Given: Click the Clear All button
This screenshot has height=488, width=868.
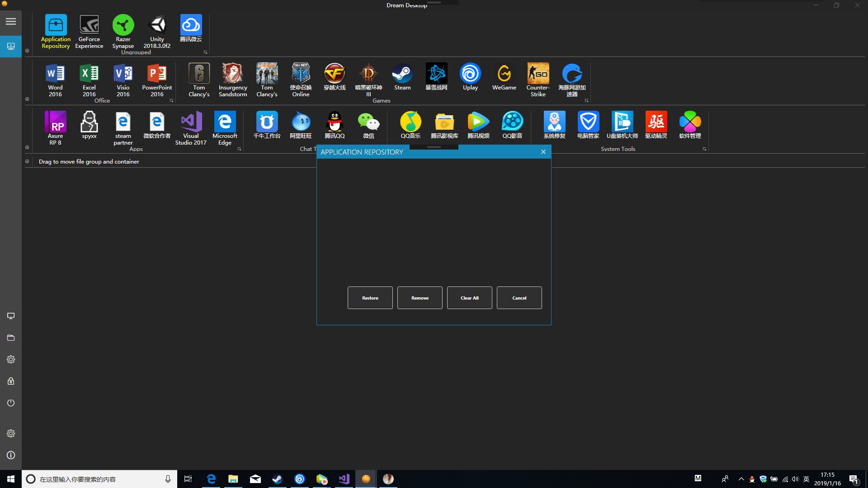Looking at the screenshot, I should (469, 298).
